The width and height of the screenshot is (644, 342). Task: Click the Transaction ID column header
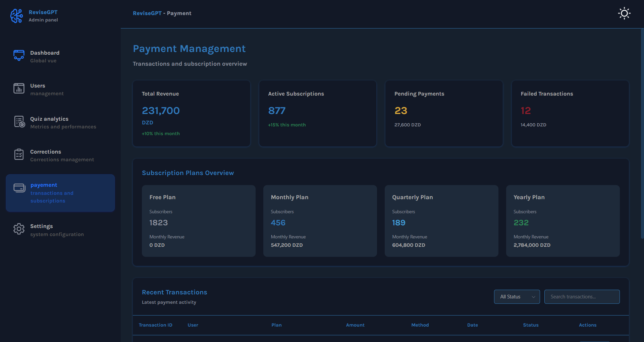(156, 325)
